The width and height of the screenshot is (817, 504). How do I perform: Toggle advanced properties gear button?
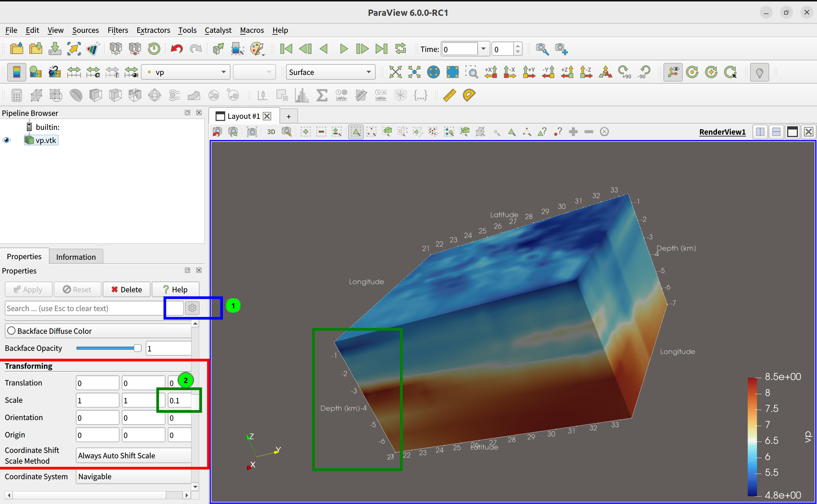tap(192, 308)
